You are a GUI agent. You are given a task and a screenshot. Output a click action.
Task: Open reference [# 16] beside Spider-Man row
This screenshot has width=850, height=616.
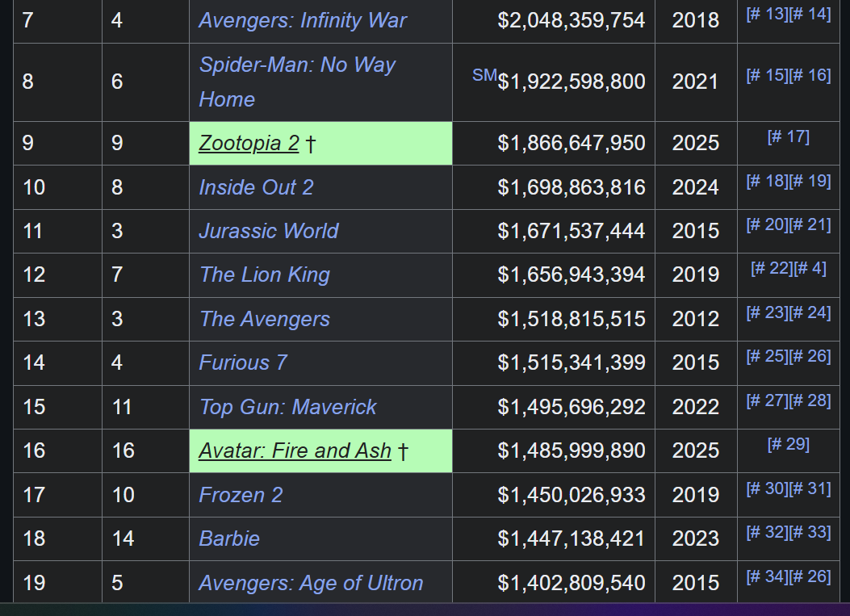(810, 75)
